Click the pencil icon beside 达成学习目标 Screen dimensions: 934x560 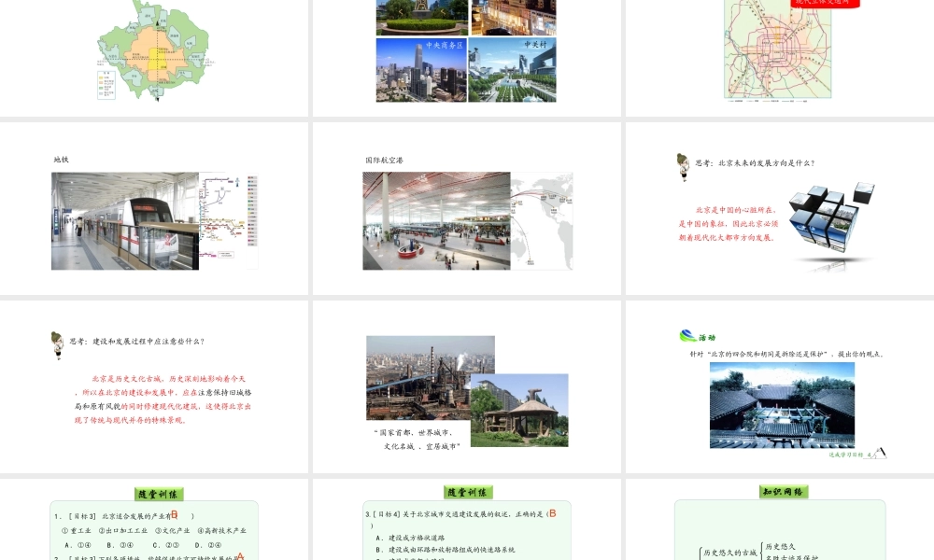coord(878,453)
